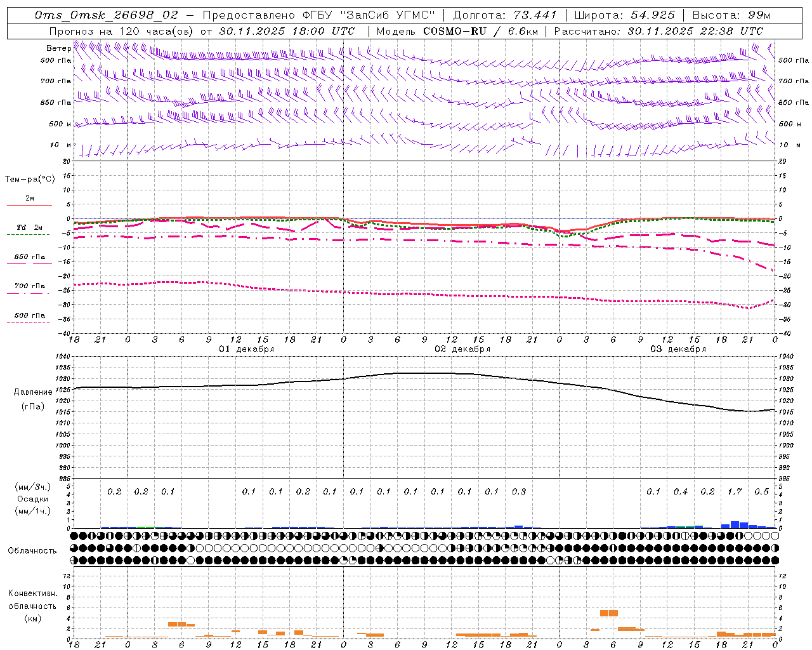The image size is (812, 650).
Task: Click the tallest blue precipitation bar below 1.7
Action: click(735, 524)
